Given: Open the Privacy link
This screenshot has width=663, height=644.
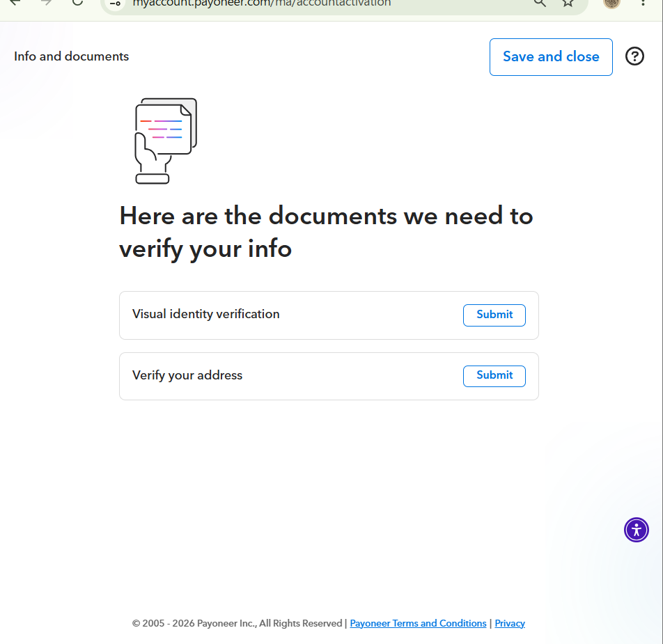Looking at the screenshot, I should (510, 623).
